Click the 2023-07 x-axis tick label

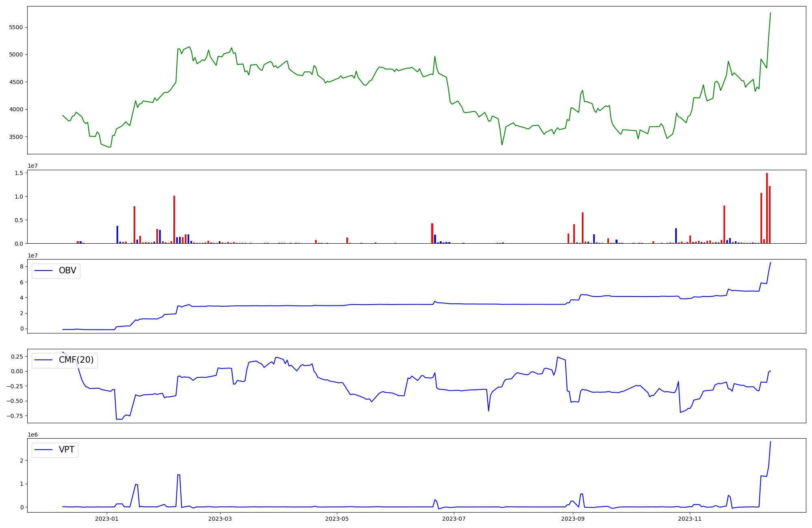click(x=454, y=519)
